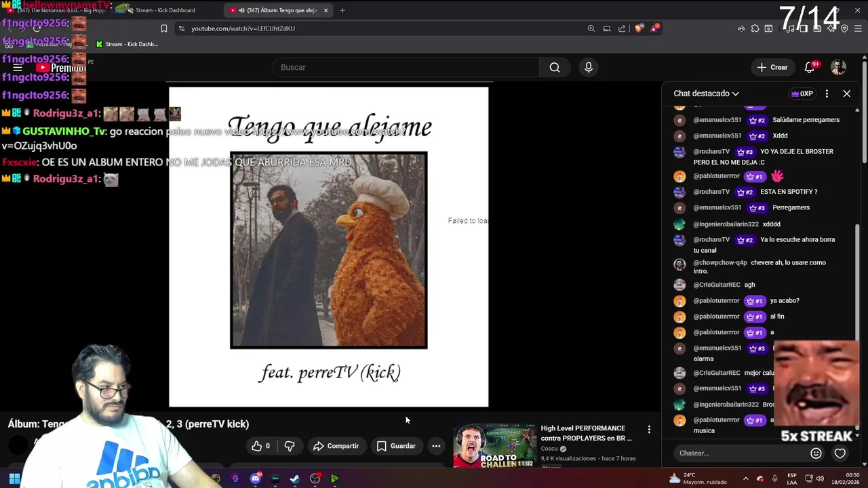This screenshot has width=868, height=488.
Task: Click the Brave VPN shield icon
Action: [x=844, y=28]
